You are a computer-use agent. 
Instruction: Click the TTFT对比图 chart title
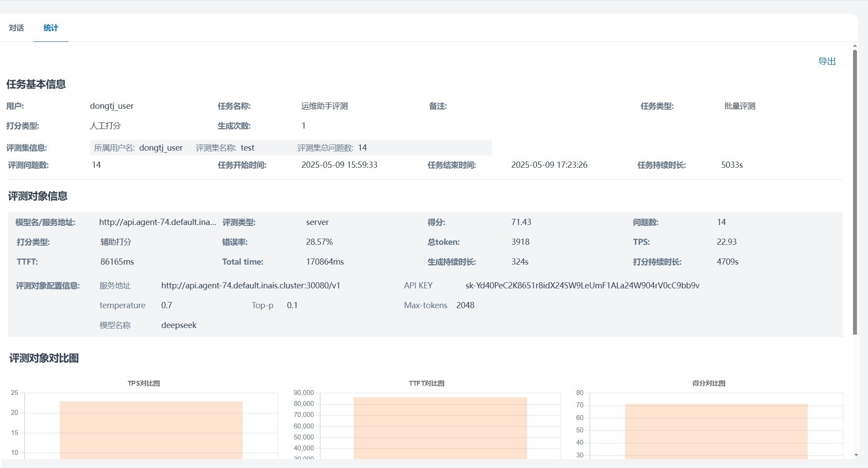click(426, 383)
